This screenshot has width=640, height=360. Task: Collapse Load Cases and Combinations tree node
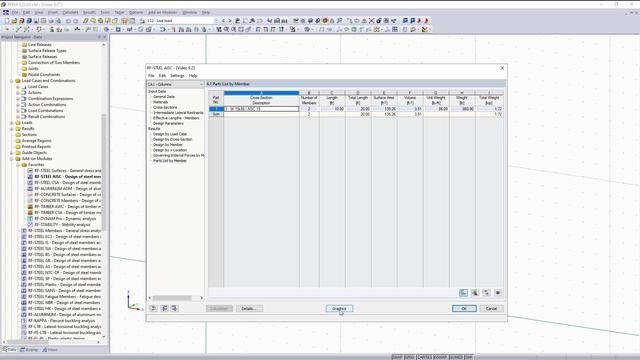pyautogui.click(x=11, y=81)
